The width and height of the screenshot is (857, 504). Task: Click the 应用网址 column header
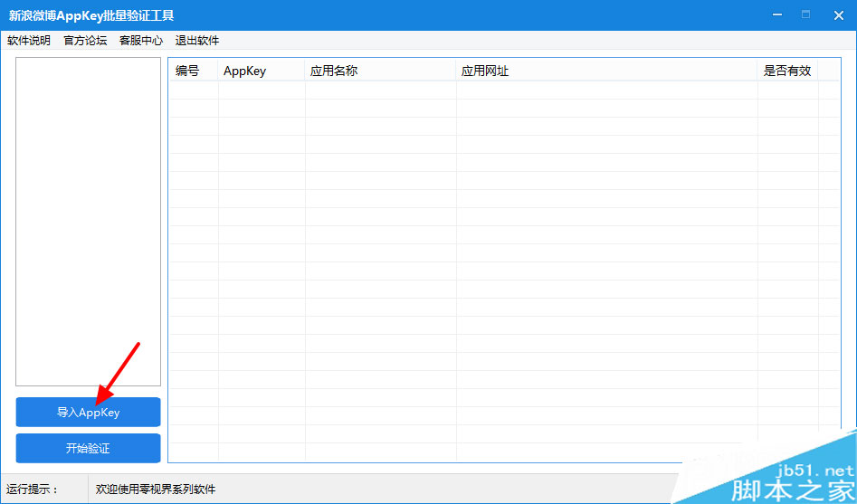click(606, 71)
